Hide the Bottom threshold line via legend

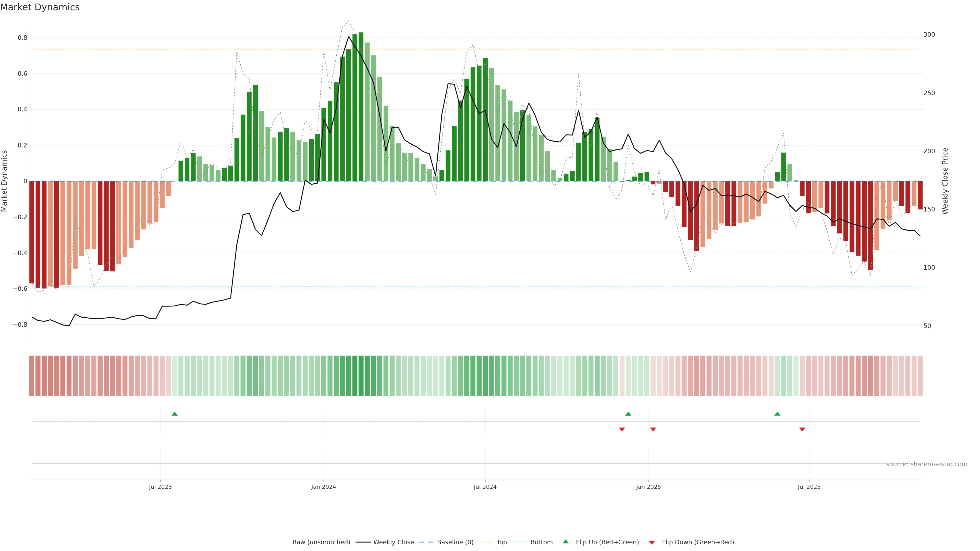[541, 542]
